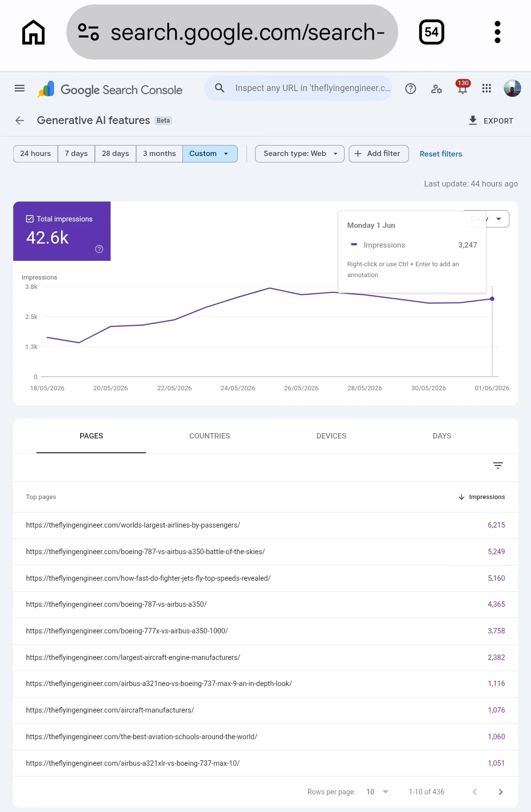Go back with the arrow beside Generative AI features
Viewport: 531px width, 812px height.
click(20, 121)
